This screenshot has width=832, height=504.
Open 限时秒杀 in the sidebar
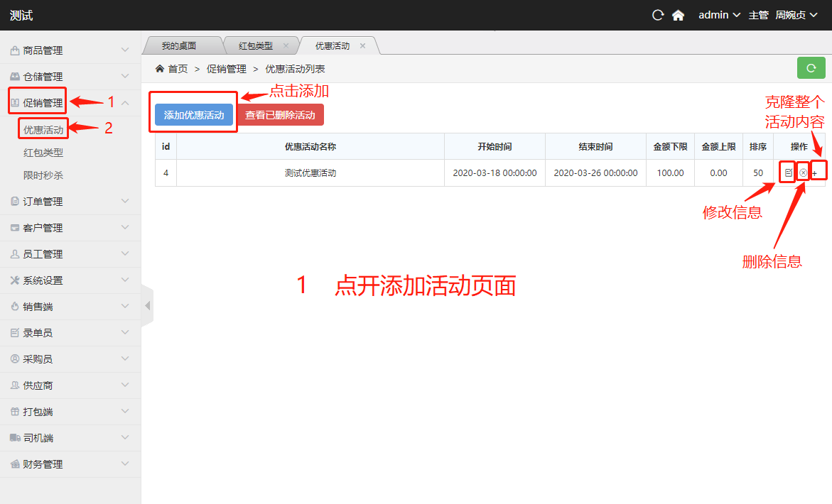[43, 175]
